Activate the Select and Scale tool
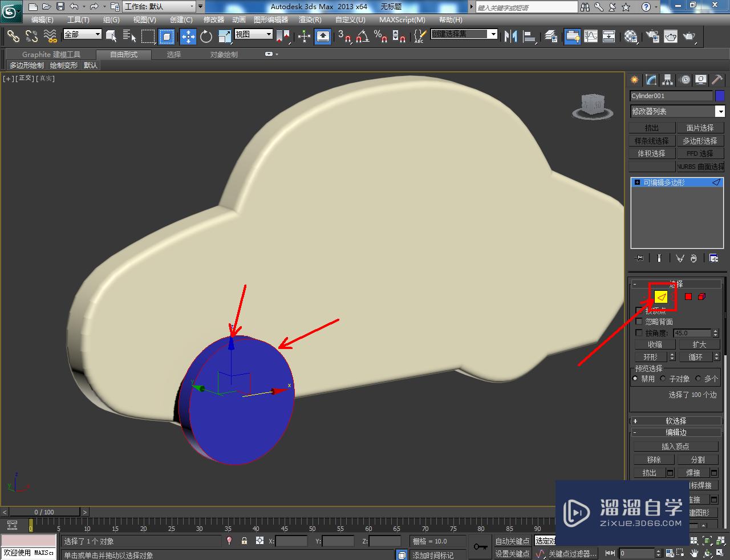Viewport: 730px width, 560px height. [x=225, y=36]
